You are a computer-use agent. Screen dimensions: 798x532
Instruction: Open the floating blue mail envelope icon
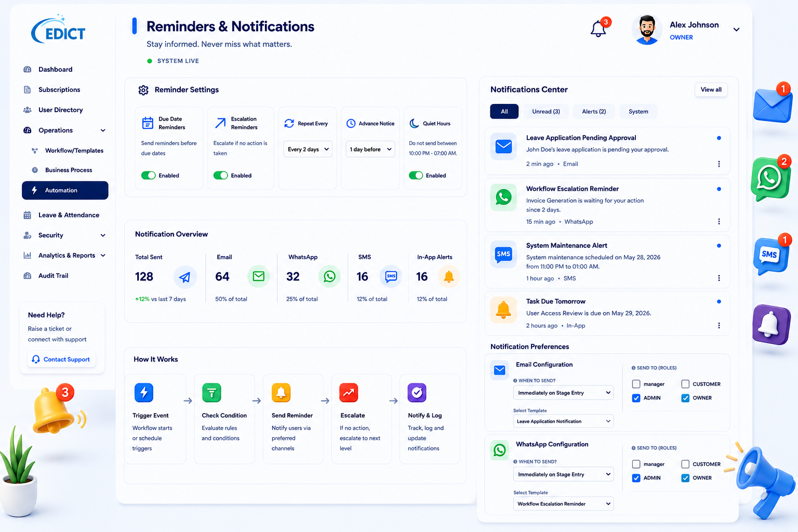point(772,105)
